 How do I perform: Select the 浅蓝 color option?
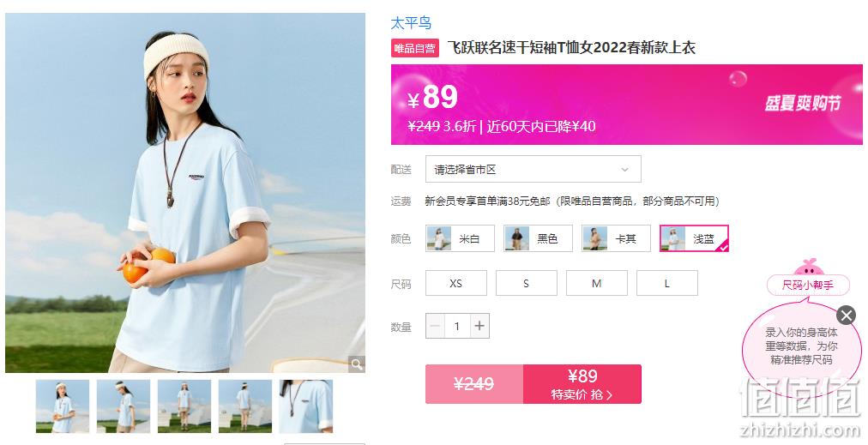coord(694,238)
